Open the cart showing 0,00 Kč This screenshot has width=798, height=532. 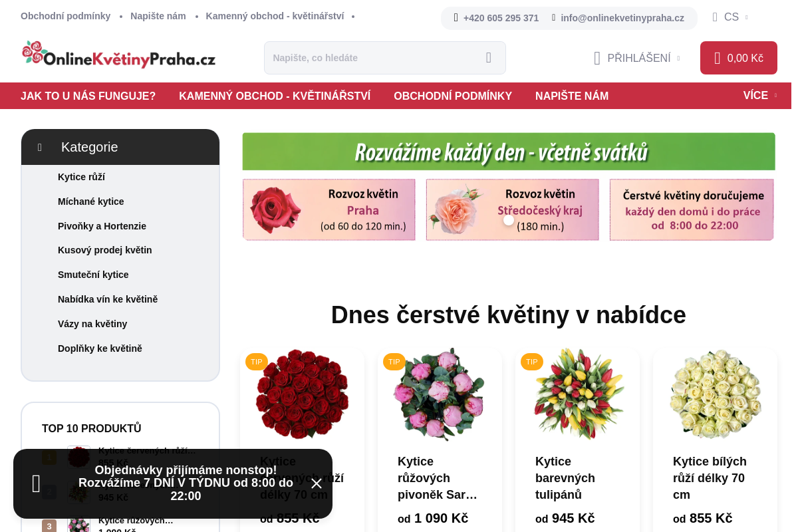739,58
